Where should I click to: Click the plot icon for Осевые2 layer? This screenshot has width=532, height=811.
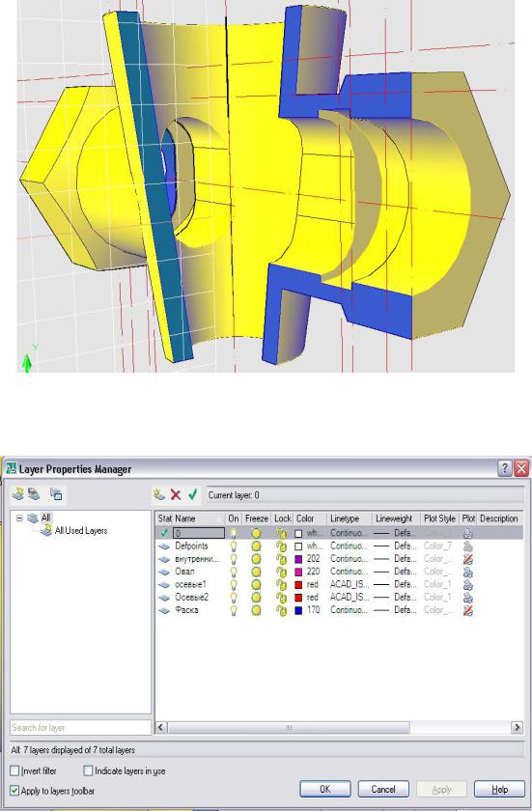[468, 598]
